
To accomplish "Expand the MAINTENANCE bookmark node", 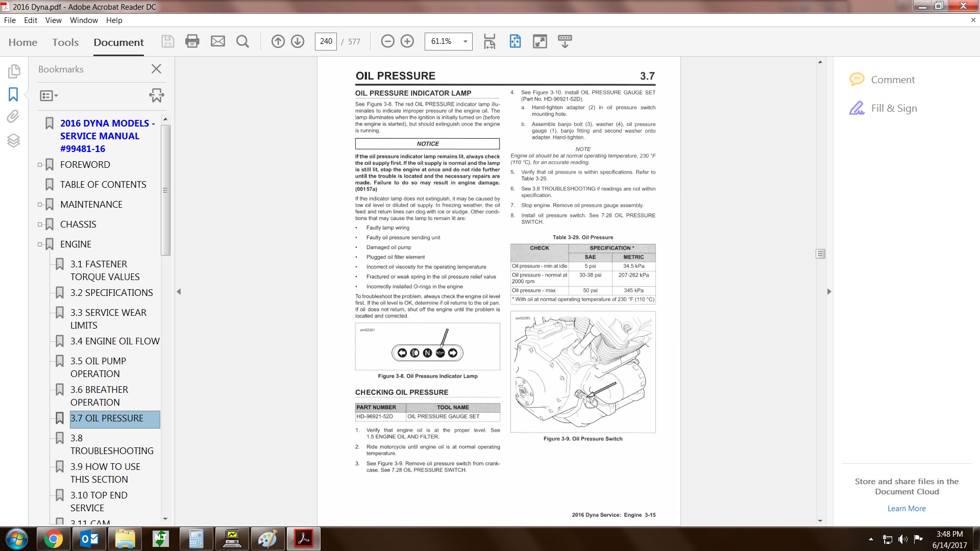I will pos(40,205).
